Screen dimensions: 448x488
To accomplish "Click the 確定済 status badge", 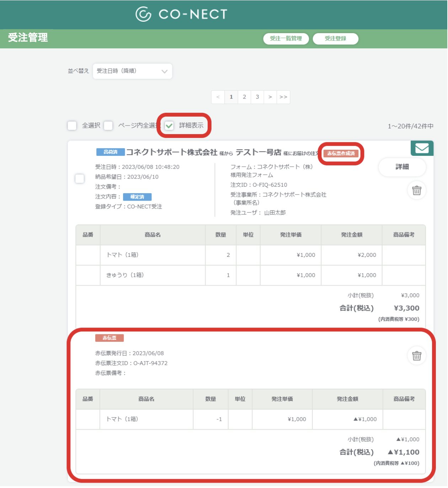I will pyautogui.click(x=137, y=197).
